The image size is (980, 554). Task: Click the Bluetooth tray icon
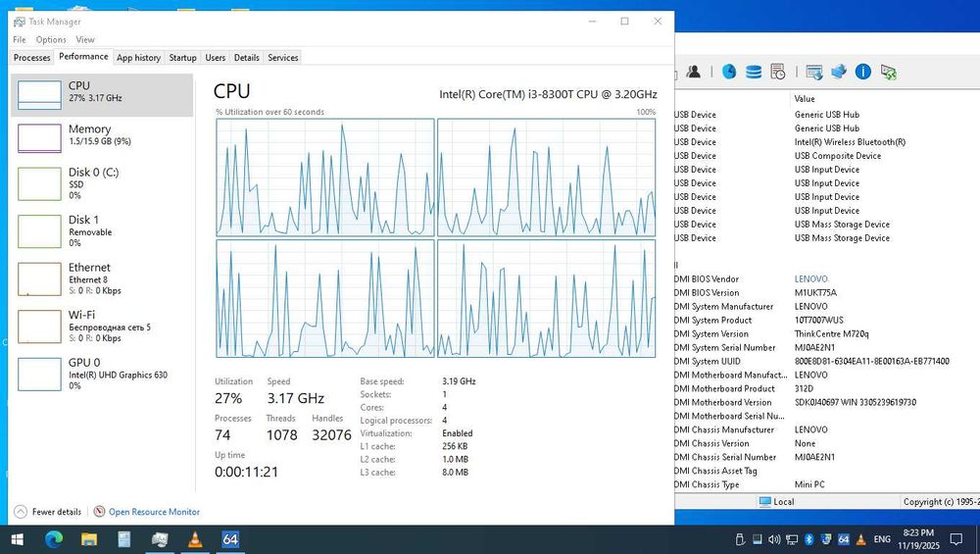808,539
